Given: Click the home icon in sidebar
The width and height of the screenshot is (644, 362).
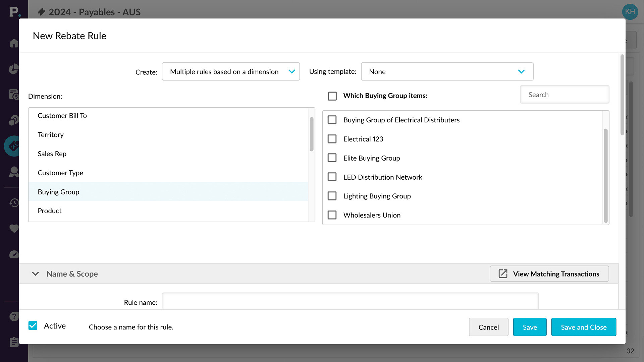Looking at the screenshot, I should pyautogui.click(x=14, y=43).
